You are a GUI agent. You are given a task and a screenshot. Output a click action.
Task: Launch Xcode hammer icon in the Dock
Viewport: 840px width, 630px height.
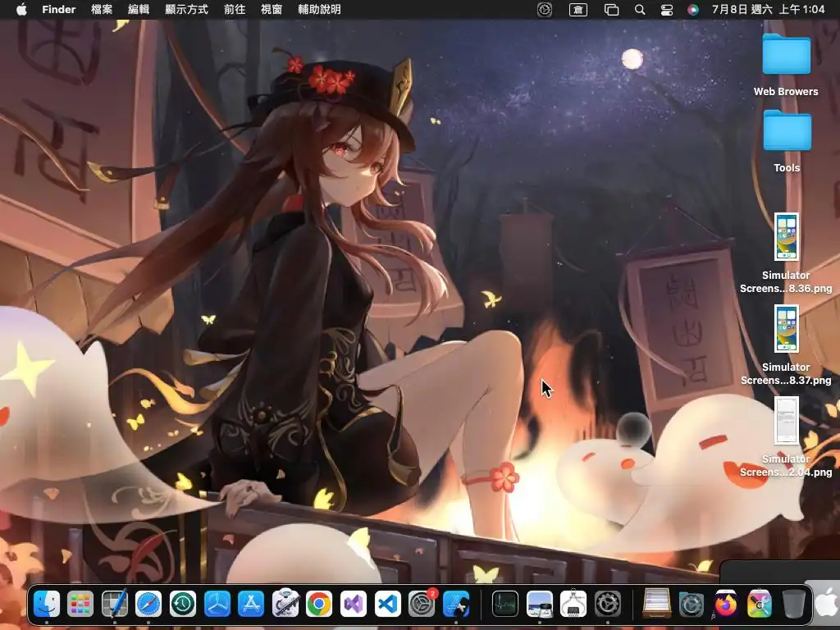point(456,604)
